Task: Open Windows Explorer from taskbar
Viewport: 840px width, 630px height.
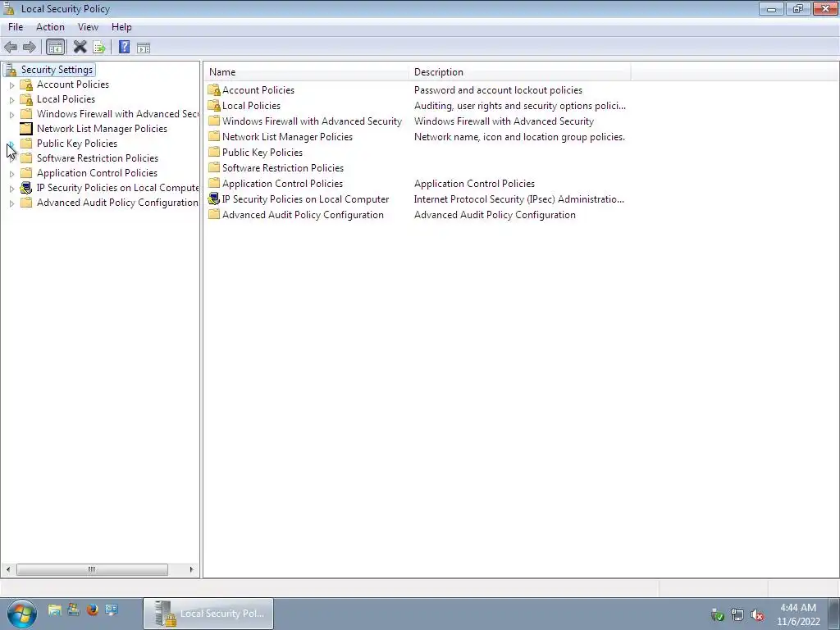Action: 55,609
